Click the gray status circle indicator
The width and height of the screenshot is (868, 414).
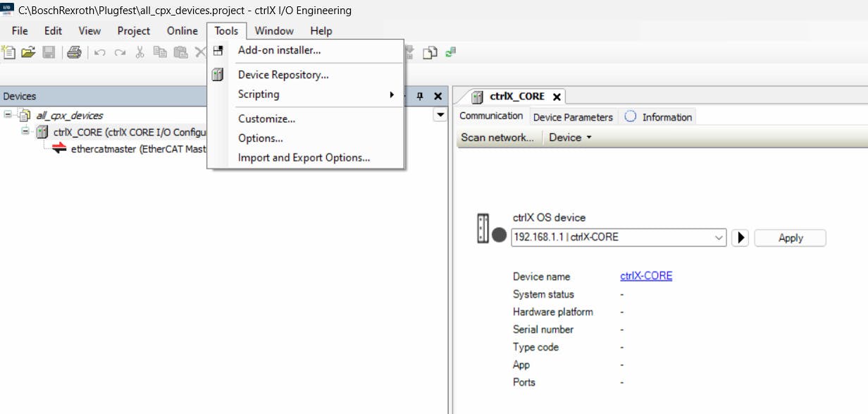499,236
